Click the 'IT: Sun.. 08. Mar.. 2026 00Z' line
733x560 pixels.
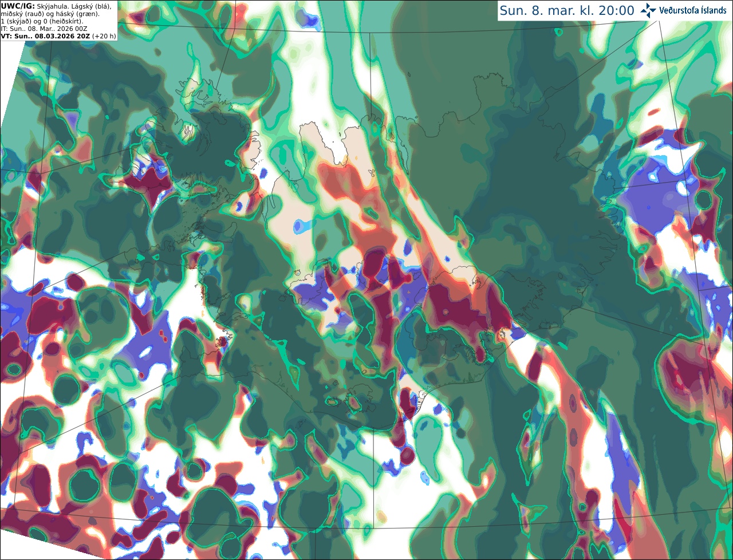[x=44, y=29]
